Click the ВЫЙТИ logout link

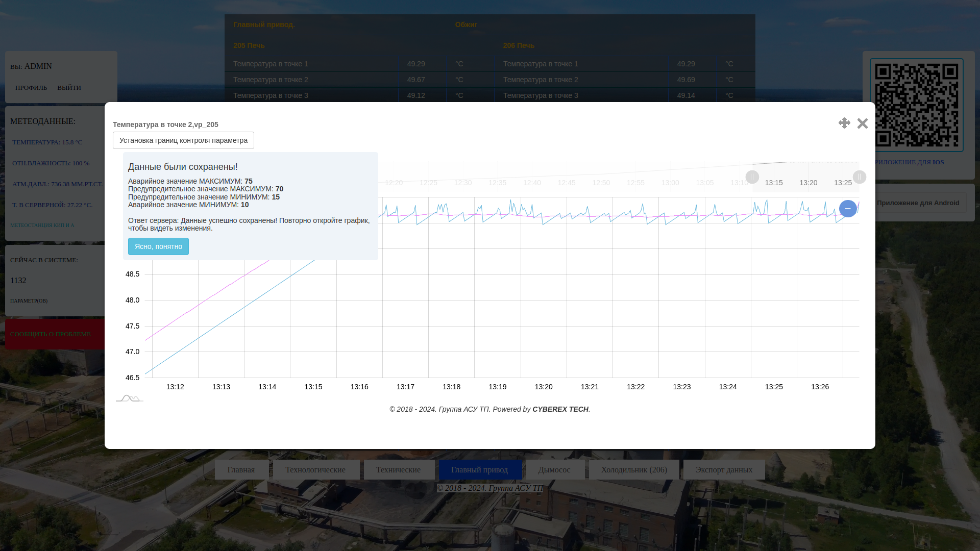point(69,88)
